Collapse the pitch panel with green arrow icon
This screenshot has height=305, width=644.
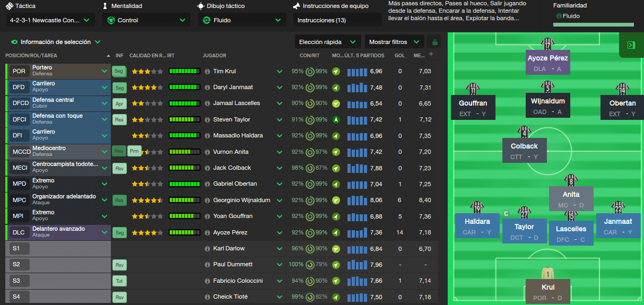coord(631,45)
